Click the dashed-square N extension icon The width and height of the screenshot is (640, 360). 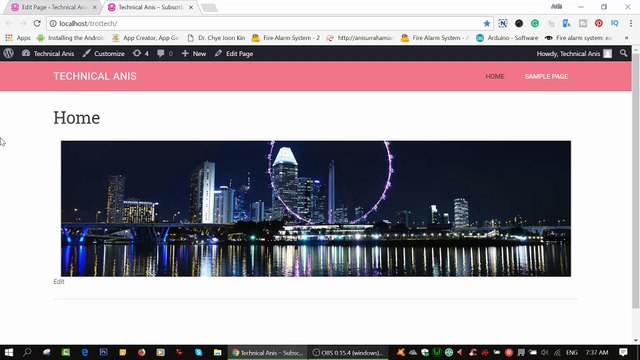pos(503,23)
